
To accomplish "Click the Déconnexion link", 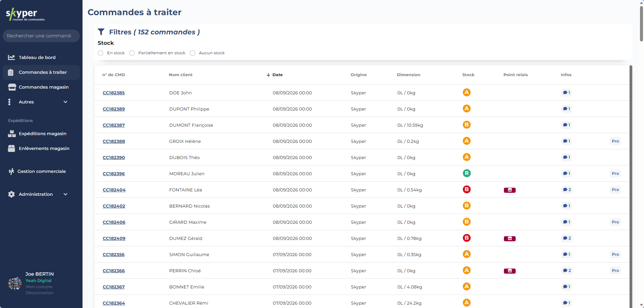I will click(39, 293).
